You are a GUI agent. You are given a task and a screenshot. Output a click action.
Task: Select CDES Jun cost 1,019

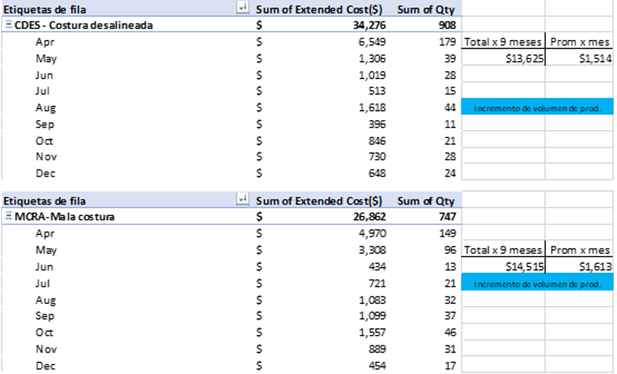click(x=372, y=75)
